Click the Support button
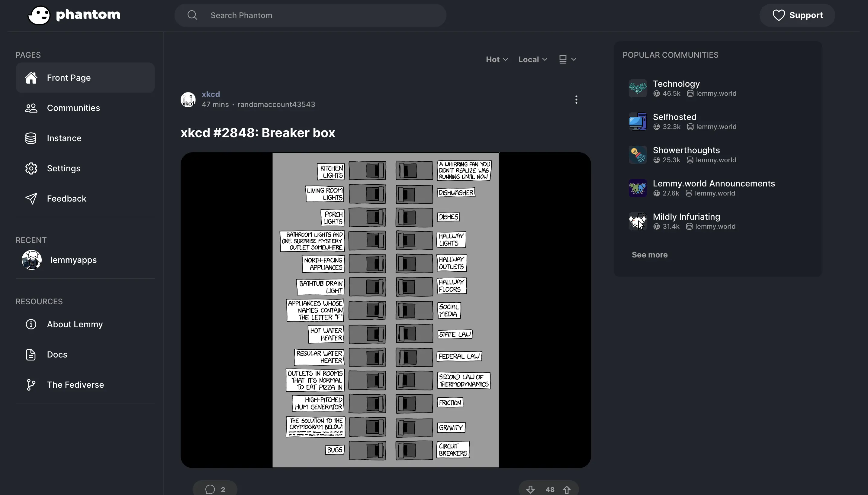The width and height of the screenshot is (868, 495). pyautogui.click(x=797, y=15)
